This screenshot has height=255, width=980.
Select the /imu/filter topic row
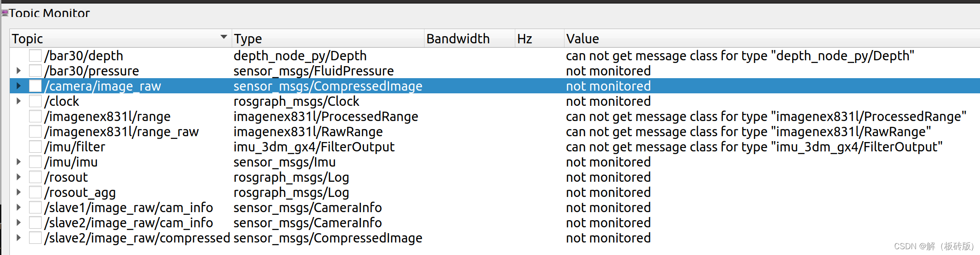click(495, 146)
